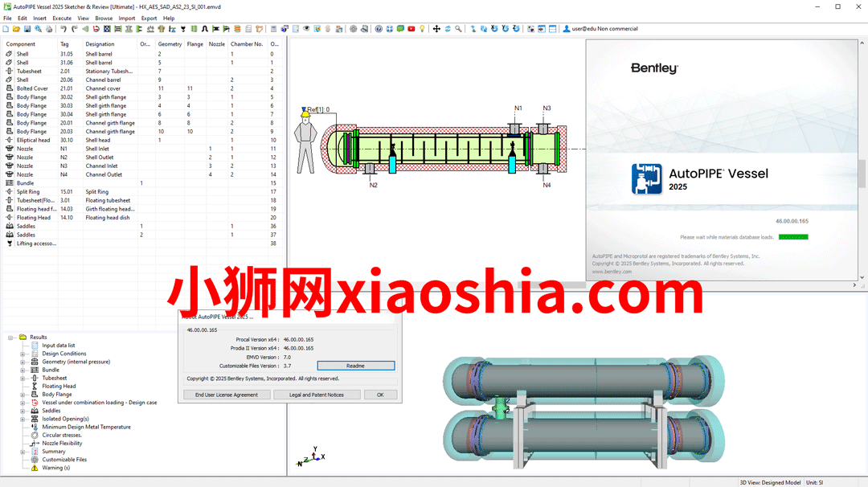Expand the Bundle results node
Viewport: 868px width, 487px height.
pos(23,370)
